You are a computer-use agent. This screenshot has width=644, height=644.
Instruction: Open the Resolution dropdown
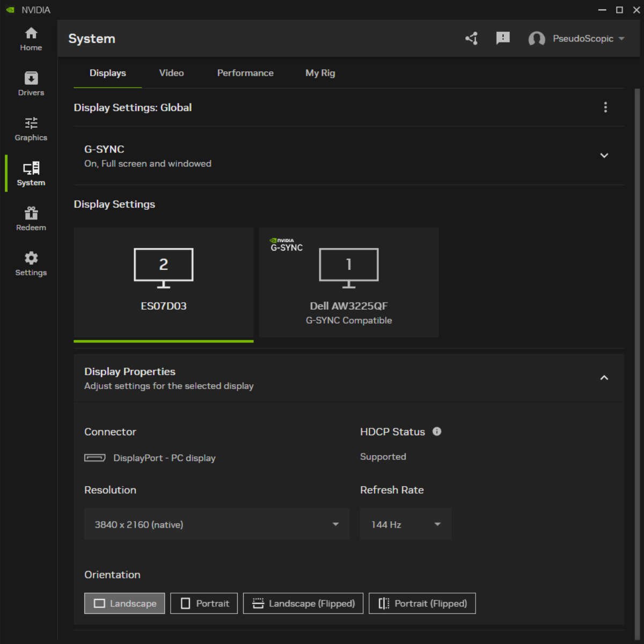[216, 524]
